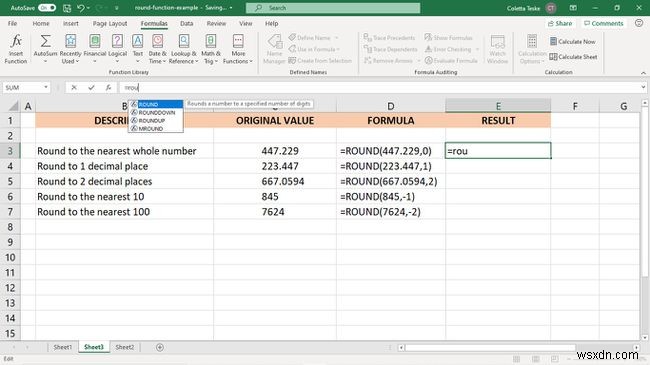Click the Undo icon
Image resolution: width=650 pixels, height=365 pixels.
(x=81, y=8)
